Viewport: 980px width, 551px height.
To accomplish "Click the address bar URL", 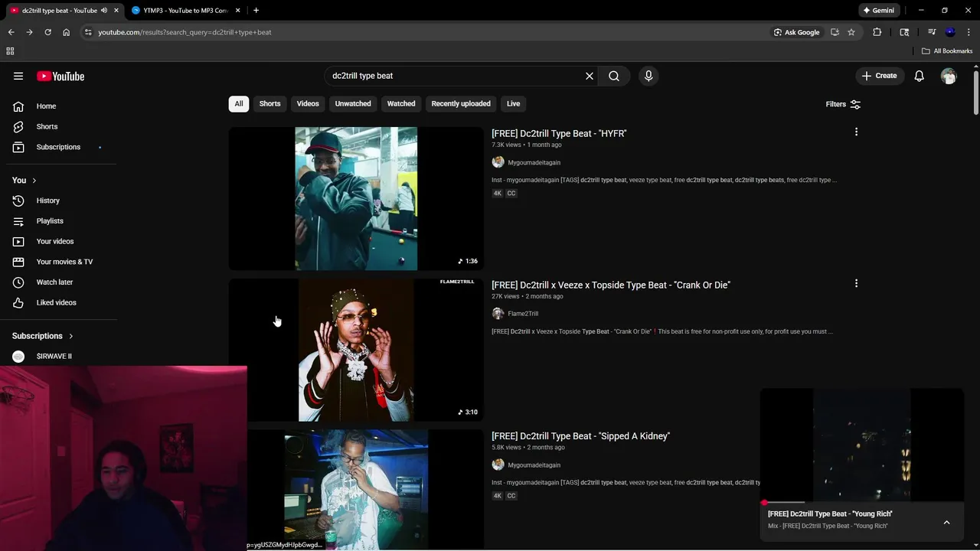I will pyautogui.click(x=185, y=32).
